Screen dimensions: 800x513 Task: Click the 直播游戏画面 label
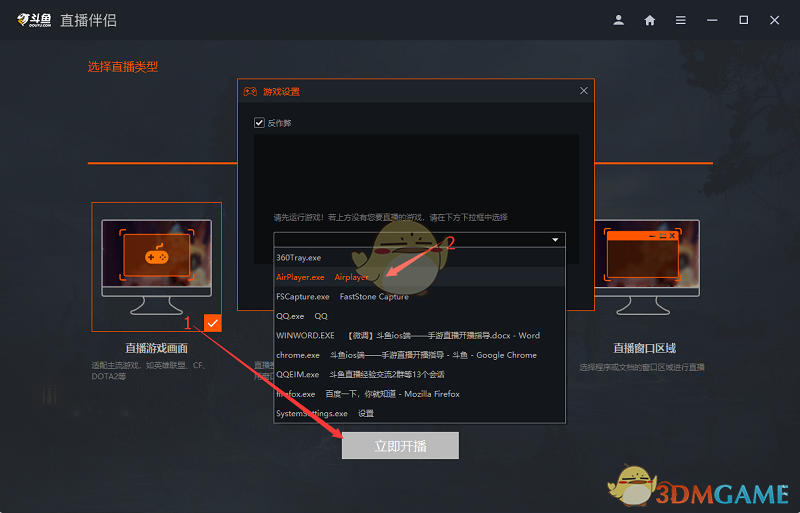click(x=157, y=348)
